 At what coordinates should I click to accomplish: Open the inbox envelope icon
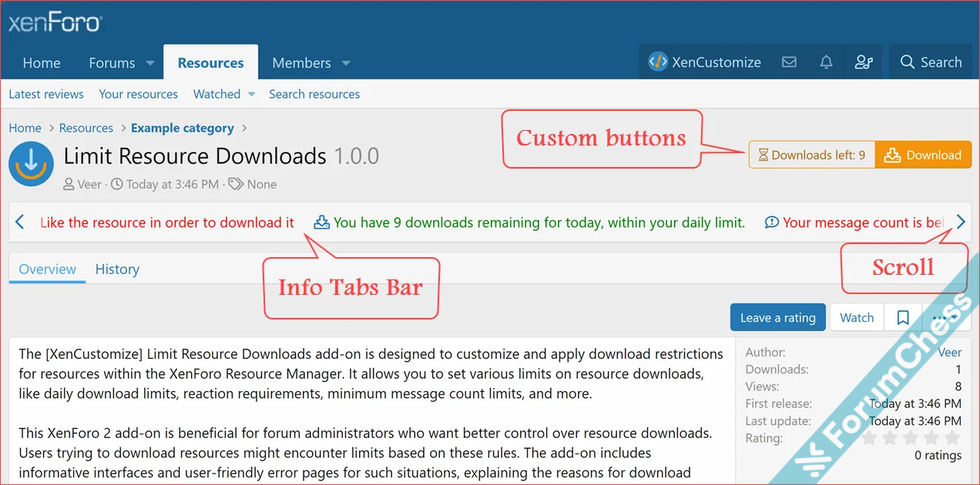pyautogui.click(x=789, y=62)
